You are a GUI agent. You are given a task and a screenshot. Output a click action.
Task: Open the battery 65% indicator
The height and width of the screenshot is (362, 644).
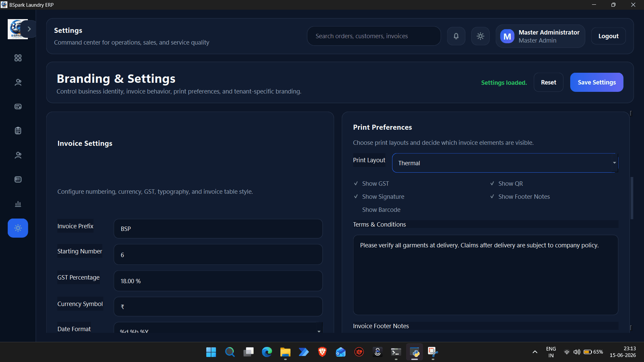(x=593, y=352)
